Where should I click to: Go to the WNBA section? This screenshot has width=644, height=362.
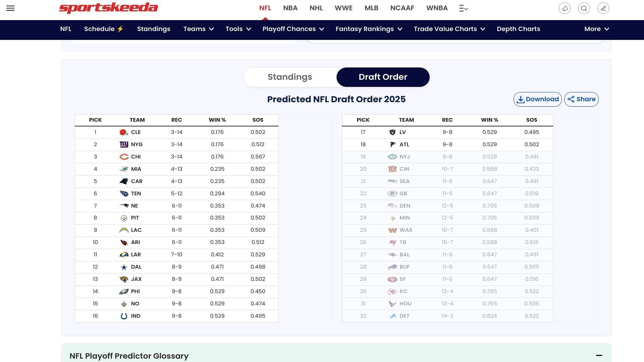pos(437,8)
